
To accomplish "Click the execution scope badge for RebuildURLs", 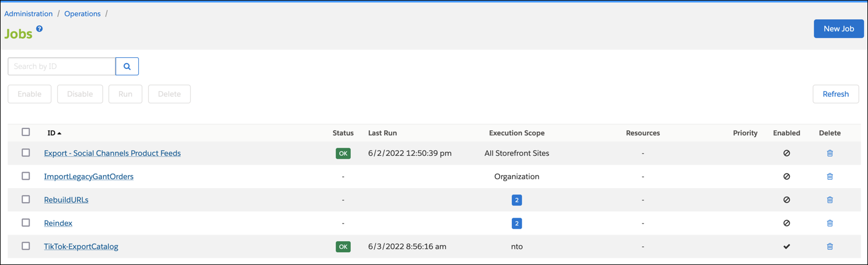I will 516,200.
